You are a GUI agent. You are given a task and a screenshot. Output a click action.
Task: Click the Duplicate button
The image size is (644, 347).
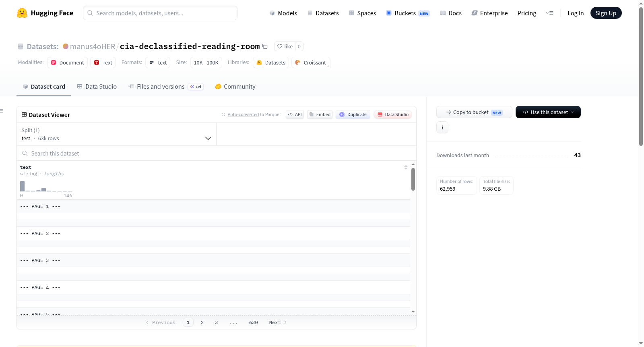point(353,114)
